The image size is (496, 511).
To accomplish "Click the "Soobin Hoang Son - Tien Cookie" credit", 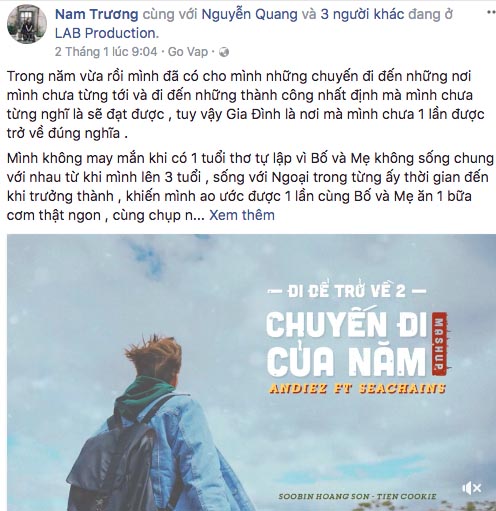I will click(x=357, y=496).
